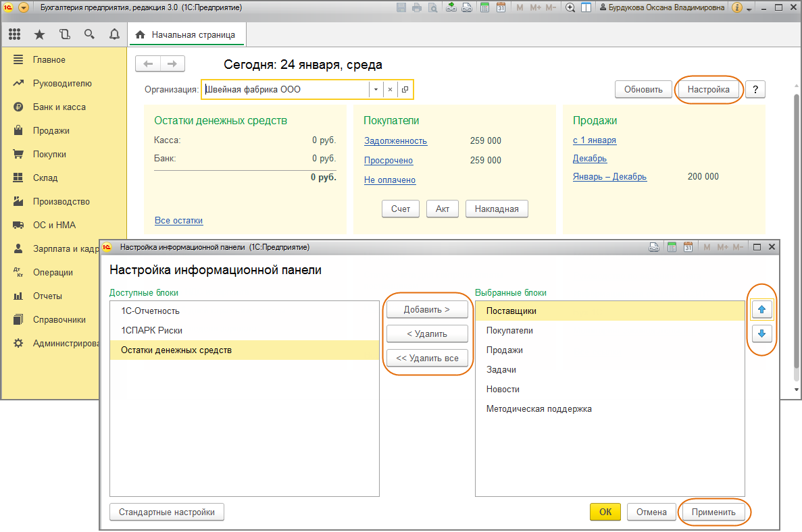Click the help question mark button
The image size is (802, 532).
tap(755, 90)
